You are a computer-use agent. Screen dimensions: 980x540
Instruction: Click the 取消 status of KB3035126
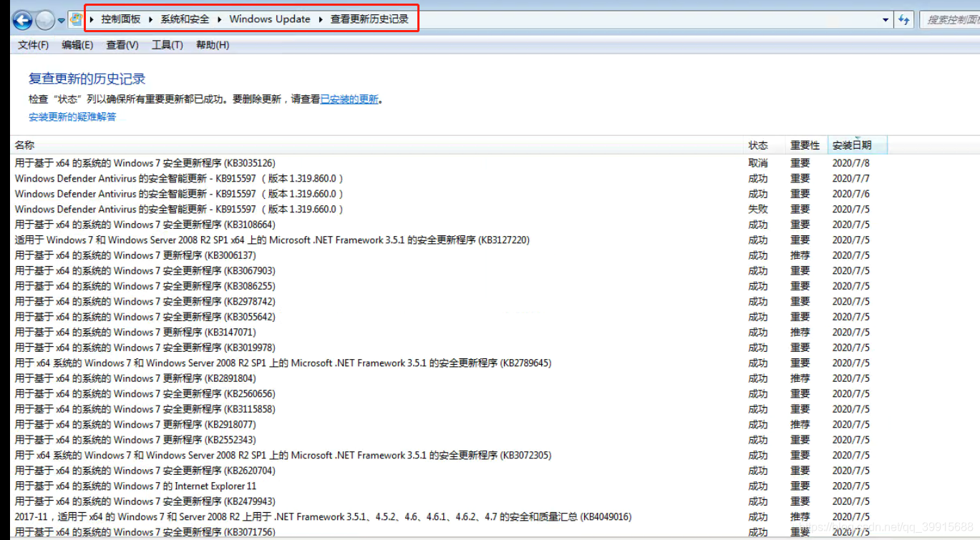tap(758, 163)
